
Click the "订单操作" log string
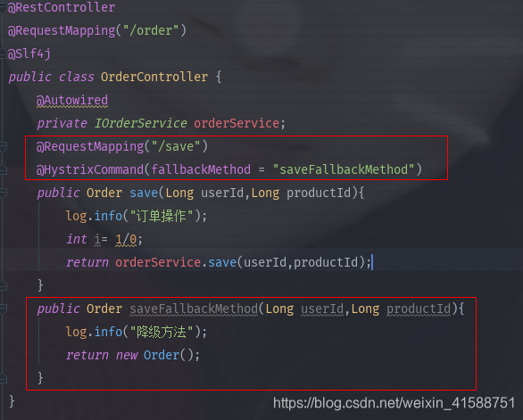coord(162,216)
